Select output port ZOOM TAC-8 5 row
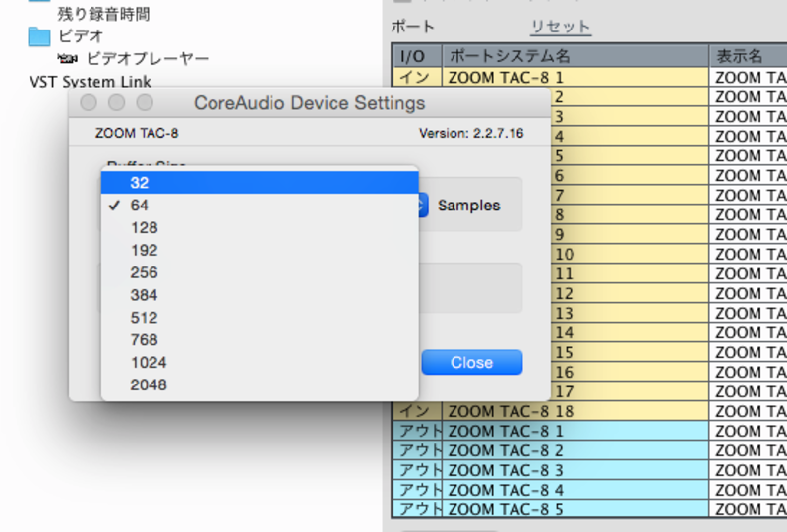 tap(589, 509)
